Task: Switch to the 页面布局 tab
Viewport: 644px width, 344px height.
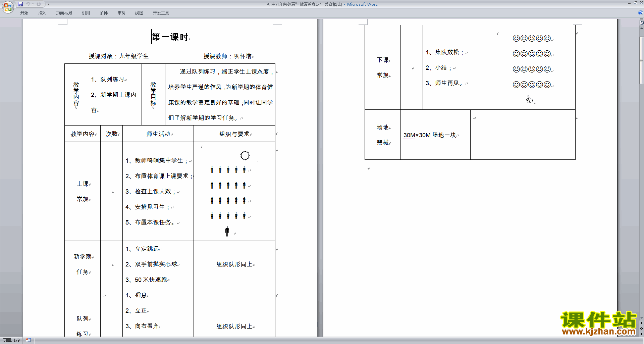Action: click(64, 13)
